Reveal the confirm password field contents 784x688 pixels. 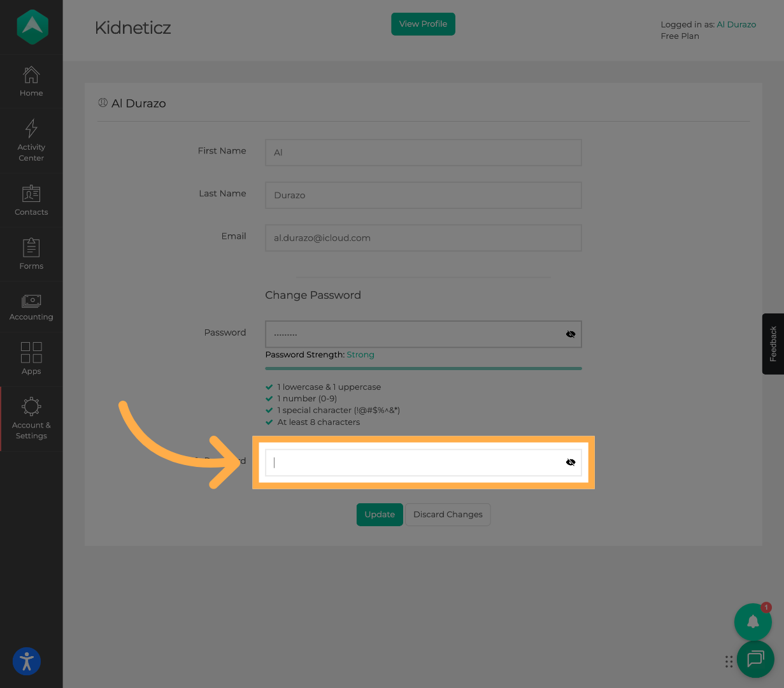click(x=570, y=462)
